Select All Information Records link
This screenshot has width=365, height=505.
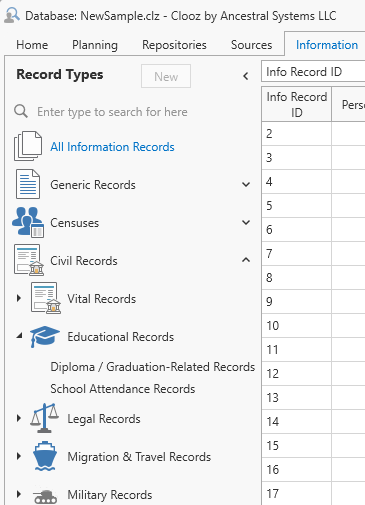pos(112,147)
